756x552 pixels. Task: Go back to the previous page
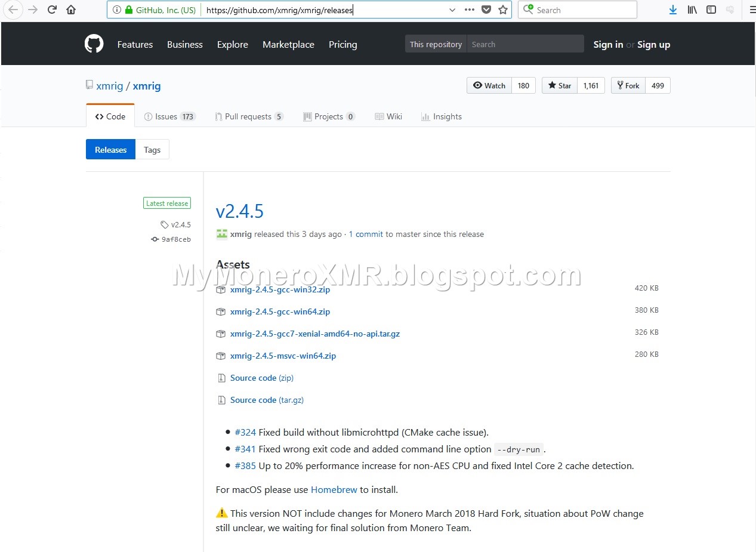[13, 10]
